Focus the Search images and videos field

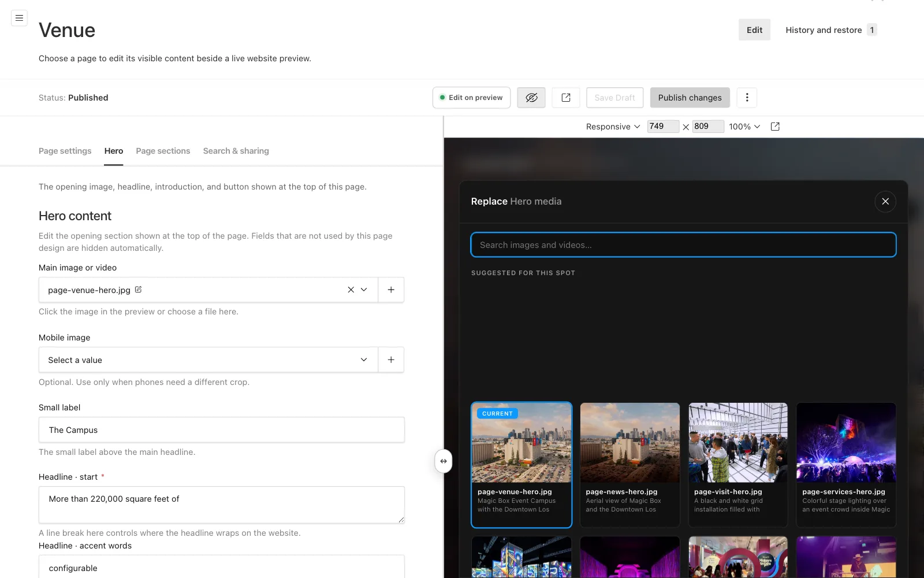(x=684, y=245)
